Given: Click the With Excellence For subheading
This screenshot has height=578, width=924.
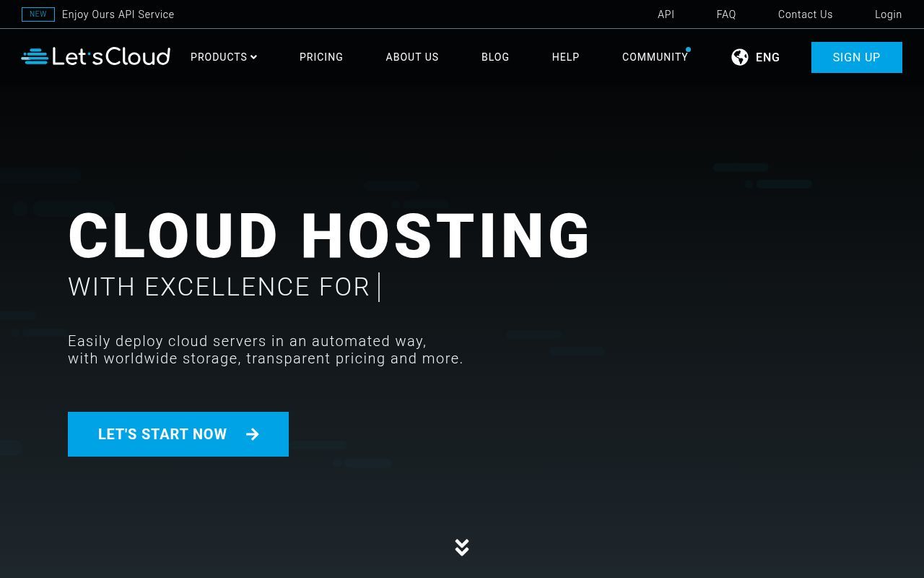Looking at the screenshot, I should pos(219,287).
